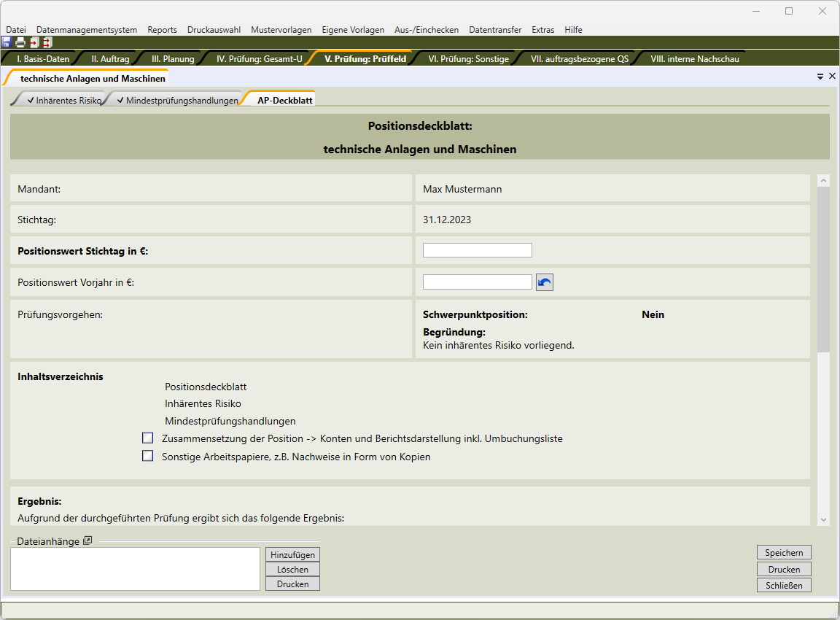Screen dimensions: 840x620
Task: Click the printer icon in the toolbar
Action: [x=20, y=42]
